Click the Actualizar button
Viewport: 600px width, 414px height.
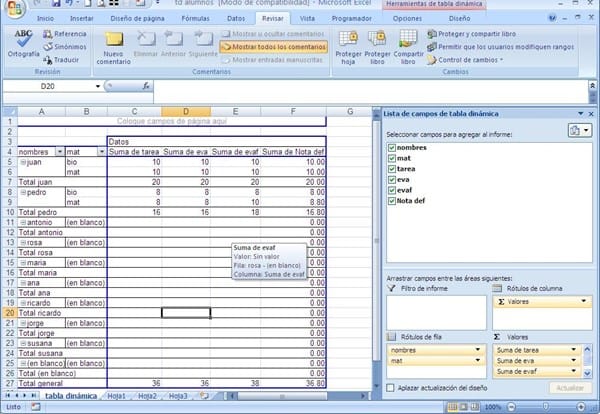click(570, 388)
